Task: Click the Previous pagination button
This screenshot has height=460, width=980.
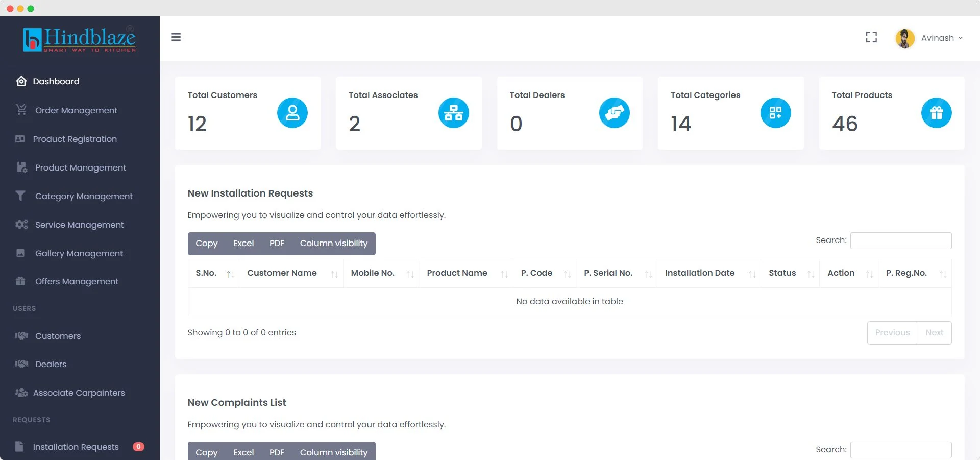Action: pyautogui.click(x=892, y=333)
